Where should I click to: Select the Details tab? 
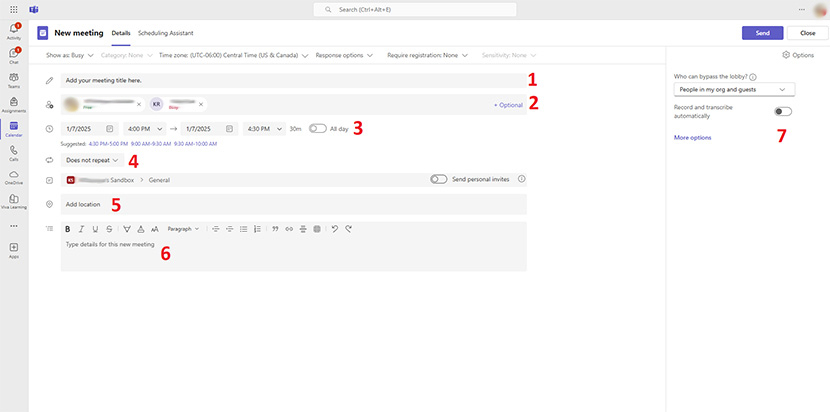(121, 33)
